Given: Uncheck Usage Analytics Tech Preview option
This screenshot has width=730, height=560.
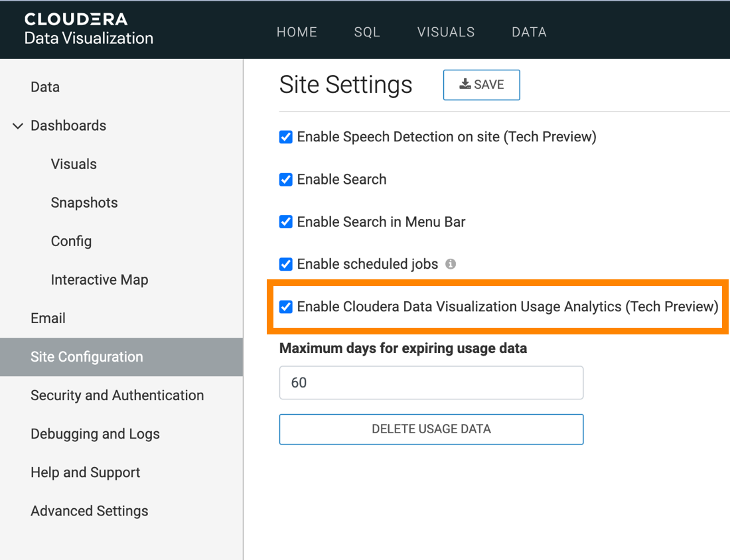Looking at the screenshot, I should coord(286,307).
